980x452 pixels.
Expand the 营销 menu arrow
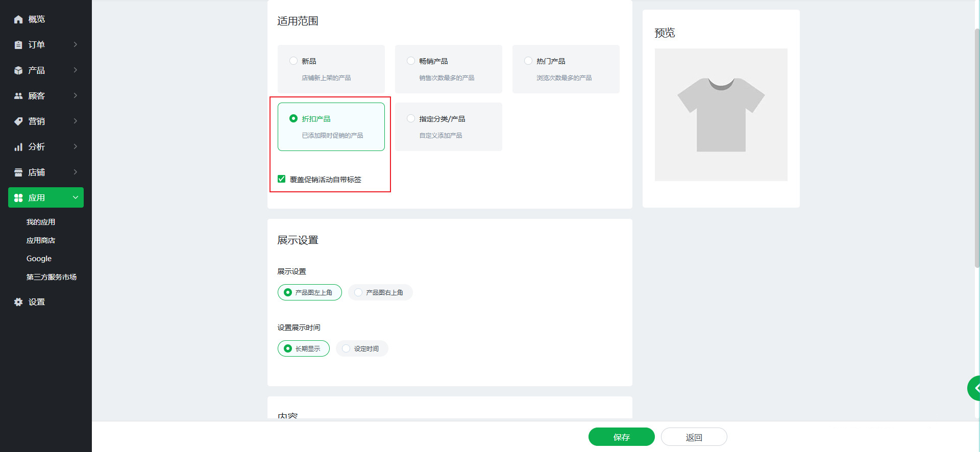coord(76,121)
